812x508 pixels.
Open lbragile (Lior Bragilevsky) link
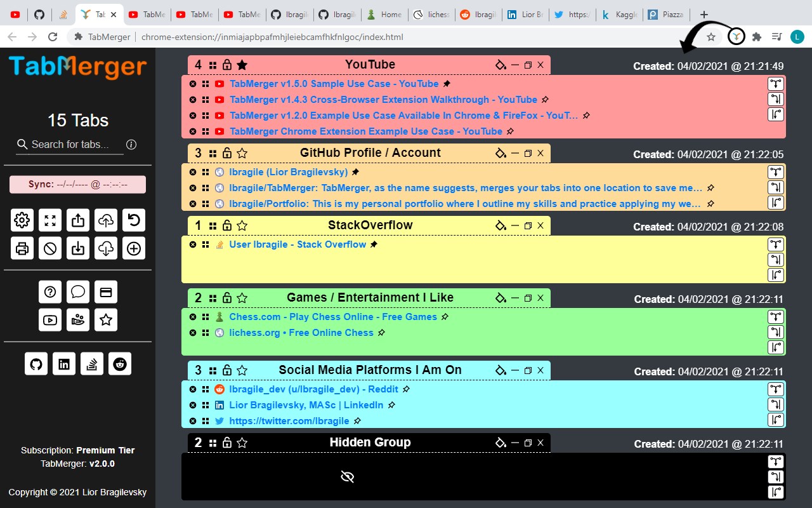point(289,172)
